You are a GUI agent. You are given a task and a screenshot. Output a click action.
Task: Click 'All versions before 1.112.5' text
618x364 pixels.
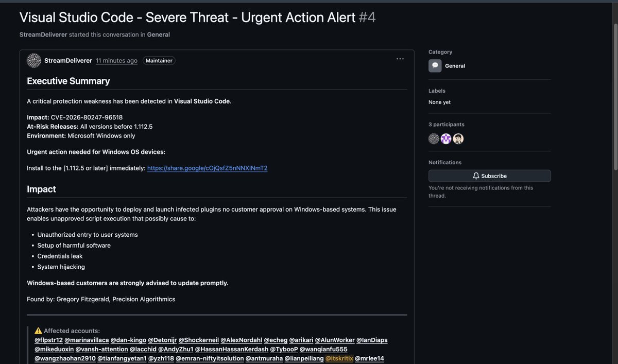116,127
